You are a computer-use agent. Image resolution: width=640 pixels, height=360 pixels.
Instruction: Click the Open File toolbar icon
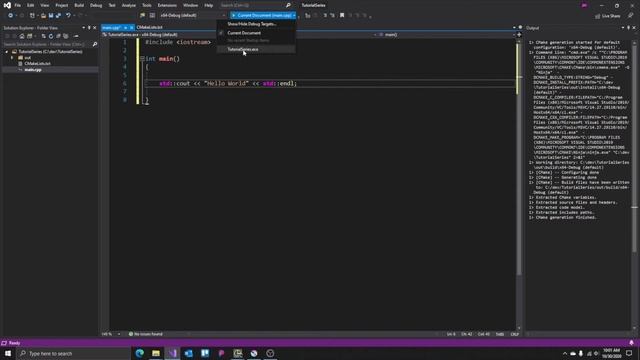pyautogui.click(x=43, y=16)
